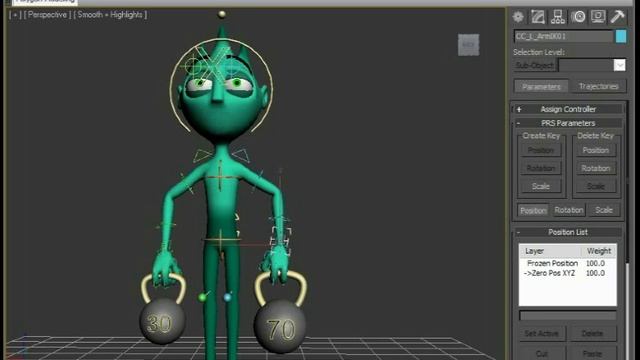Viewport: 640px width, 360px height.
Task: Click the object color swatch
Action: [621, 36]
